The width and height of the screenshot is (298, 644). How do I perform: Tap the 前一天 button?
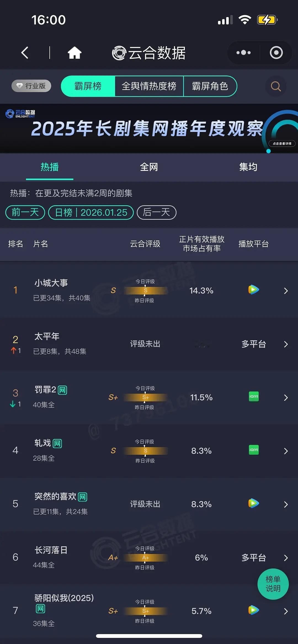point(25,212)
